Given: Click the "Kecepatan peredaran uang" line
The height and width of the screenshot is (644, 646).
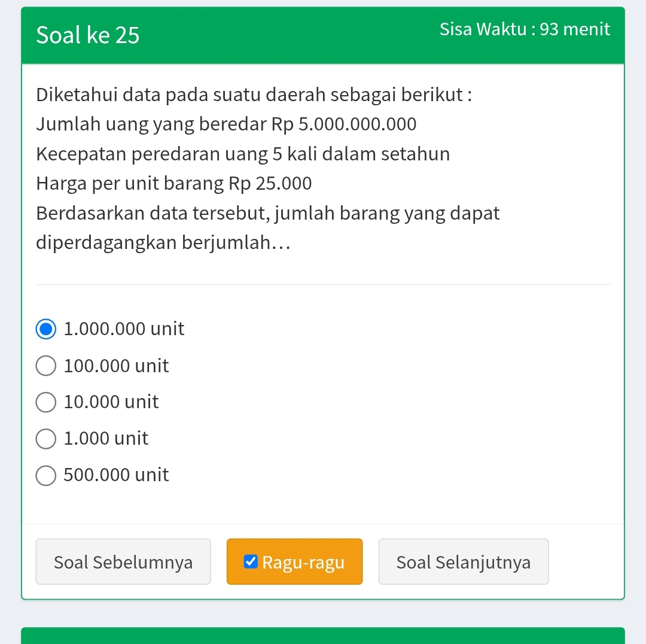Looking at the screenshot, I should pos(243,154).
